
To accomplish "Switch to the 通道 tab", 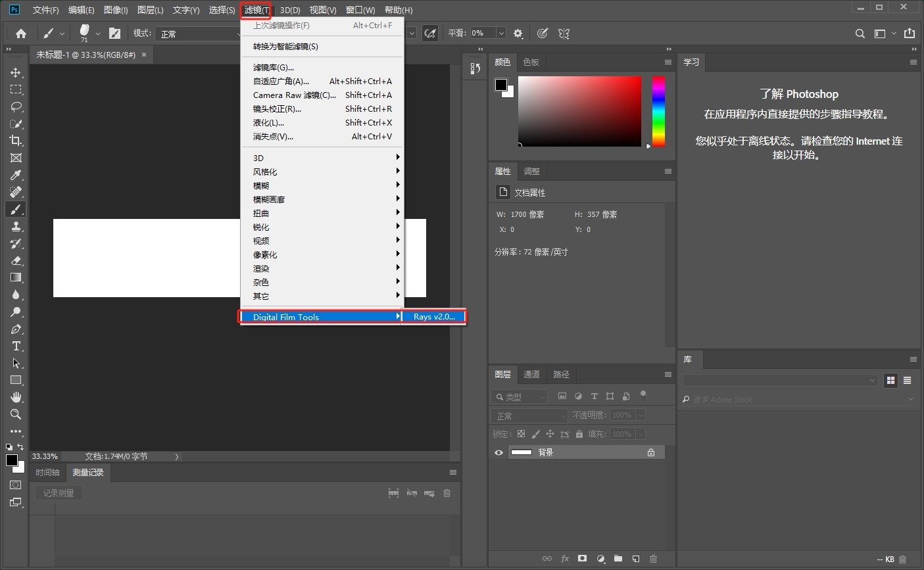I will click(x=531, y=374).
